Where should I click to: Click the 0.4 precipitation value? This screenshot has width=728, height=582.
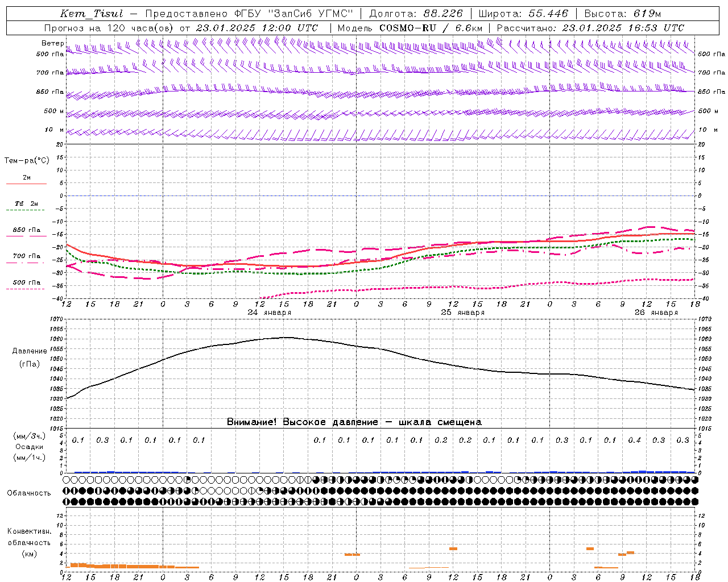click(635, 440)
